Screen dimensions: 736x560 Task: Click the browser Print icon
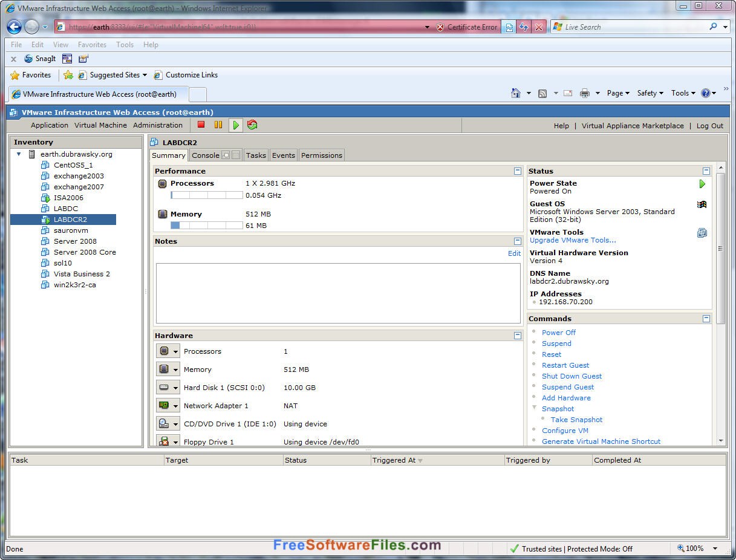585,93
